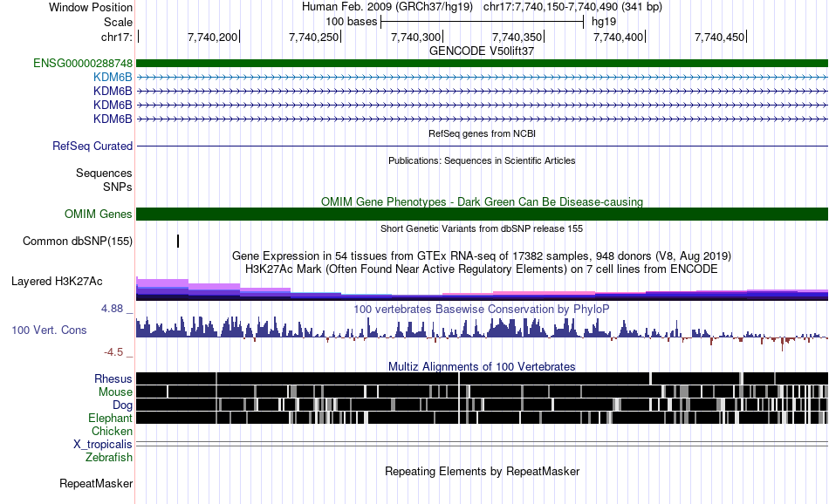This screenshot has height=504, width=829.
Task: Open Publications: Sequences in Scientific Articles title
Action: [482, 160]
